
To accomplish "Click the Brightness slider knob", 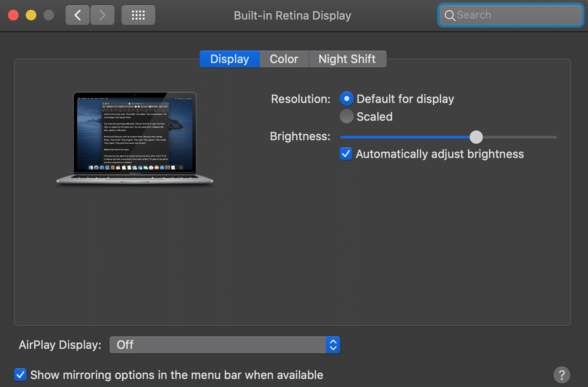I will (476, 137).
